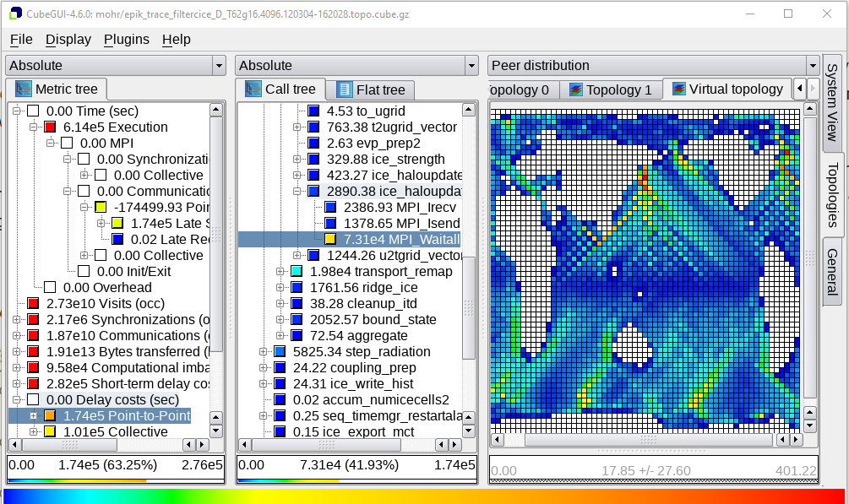Open the Plugins menu

pos(126,39)
